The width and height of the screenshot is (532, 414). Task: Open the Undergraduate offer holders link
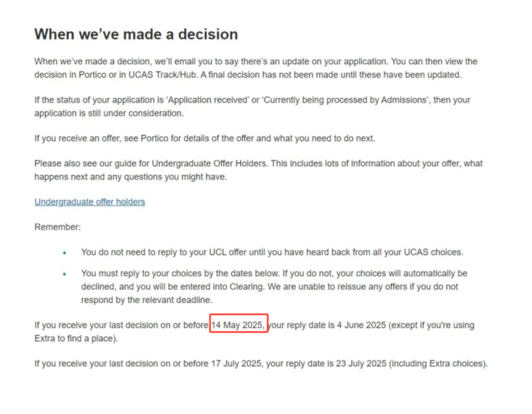click(90, 202)
